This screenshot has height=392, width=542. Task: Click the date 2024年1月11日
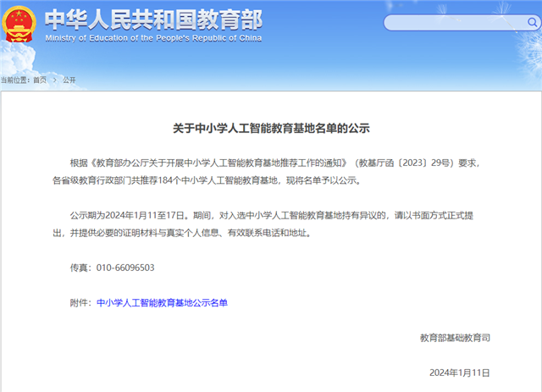(x=459, y=373)
